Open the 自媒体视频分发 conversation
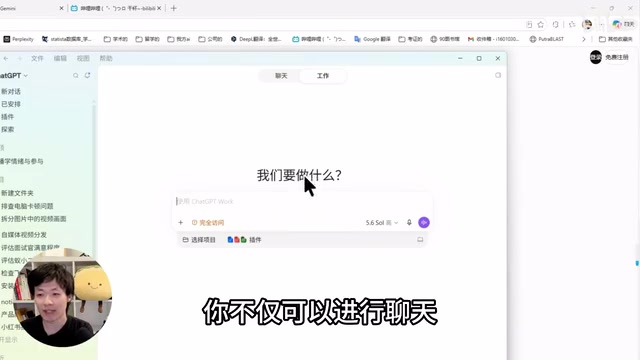640x360 pixels. coord(24,235)
